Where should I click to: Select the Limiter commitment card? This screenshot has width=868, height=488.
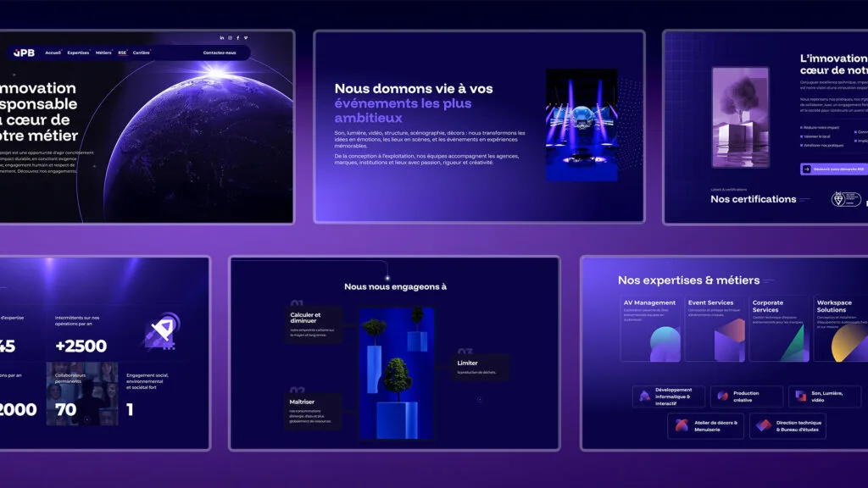tap(481, 368)
